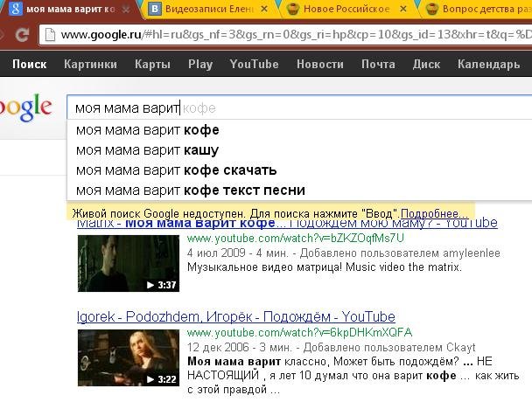Open Поиск in Google top bar
Image resolution: width=532 pixels, height=402 pixels.
coord(30,64)
